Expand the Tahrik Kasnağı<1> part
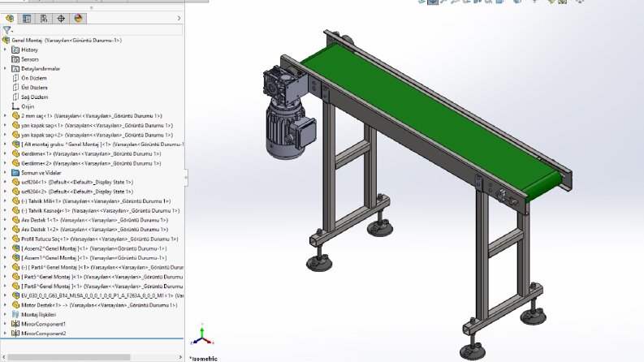 pyautogui.click(x=5, y=210)
